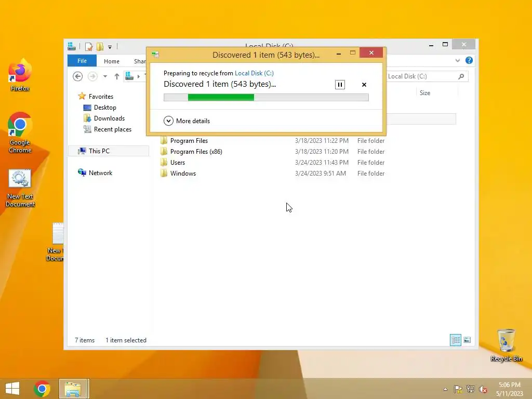Select Favorites in navigation pane
Screen dimensions: 532x399
pyautogui.click(x=101, y=96)
